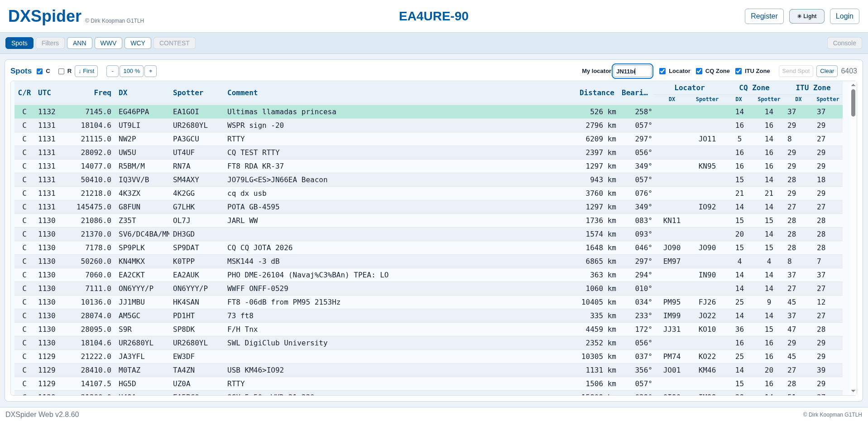Click the Spotter column header

[188, 93]
